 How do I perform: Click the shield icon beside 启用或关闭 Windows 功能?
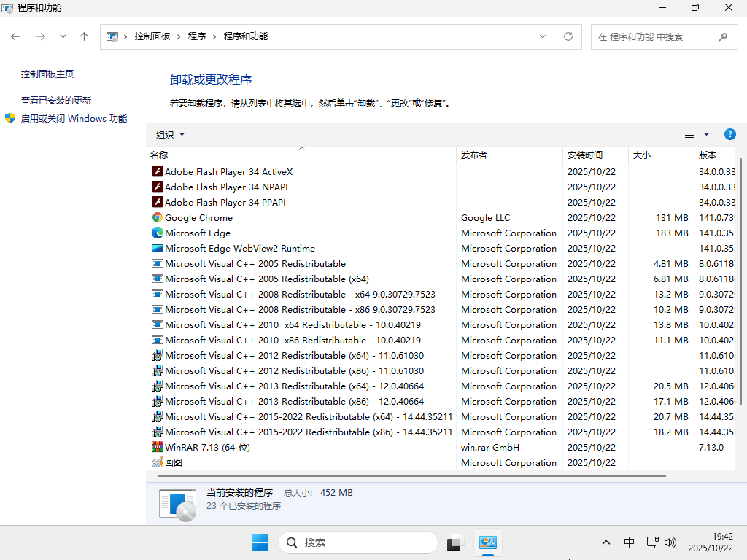tap(9, 118)
